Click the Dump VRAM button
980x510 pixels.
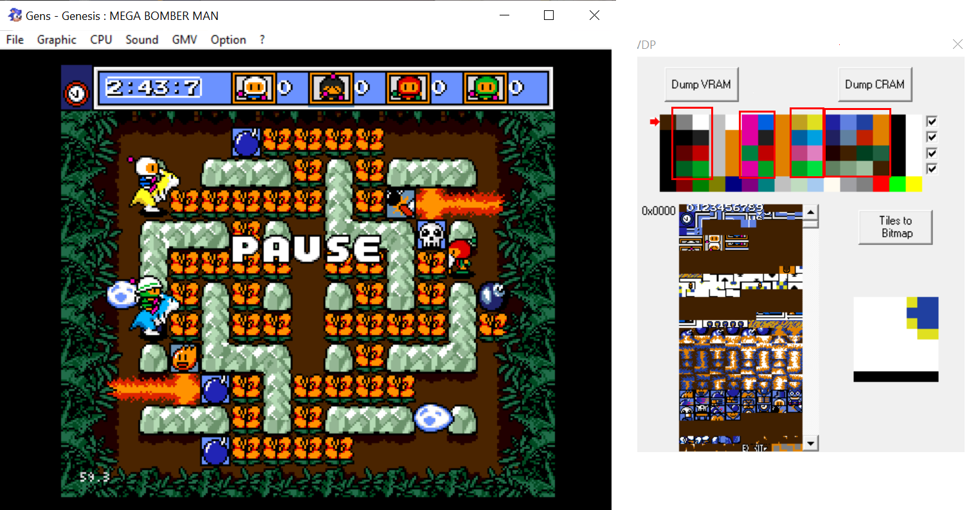pyautogui.click(x=701, y=84)
